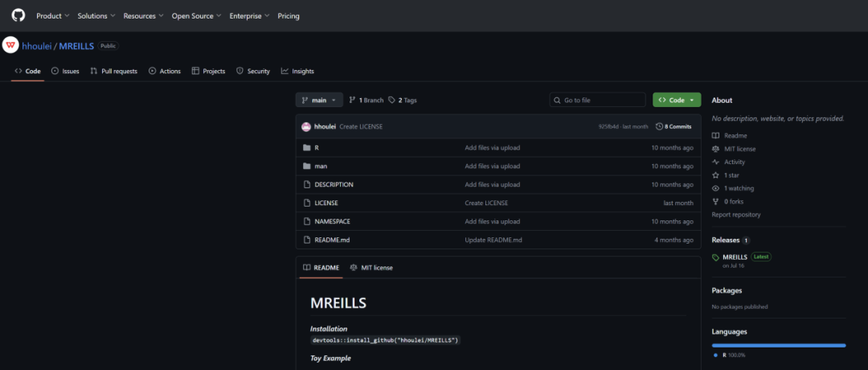
Task: Select the MIT license tab in README
Action: pyautogui.click(x=371, y=267)
